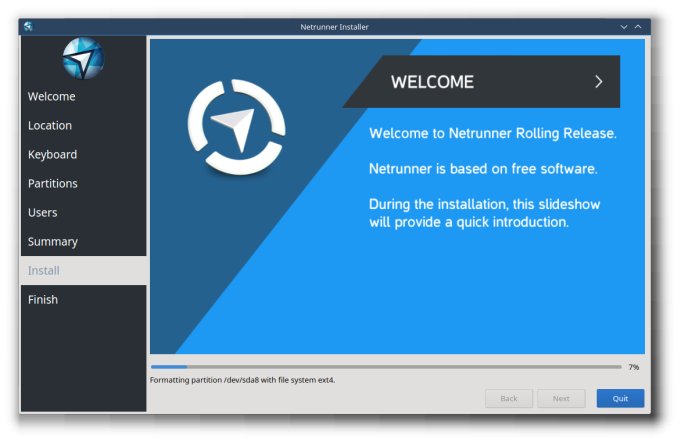
Task: Advance slideshow with the Welcome chevron arrow
Action: click(598, 81)
